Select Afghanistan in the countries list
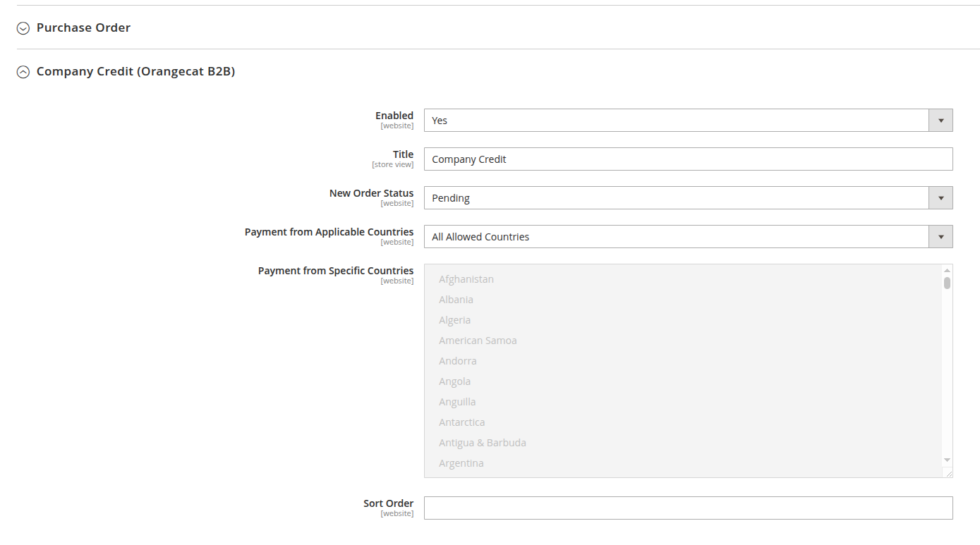Screen dimensions: 980x545 pos(466,278)
